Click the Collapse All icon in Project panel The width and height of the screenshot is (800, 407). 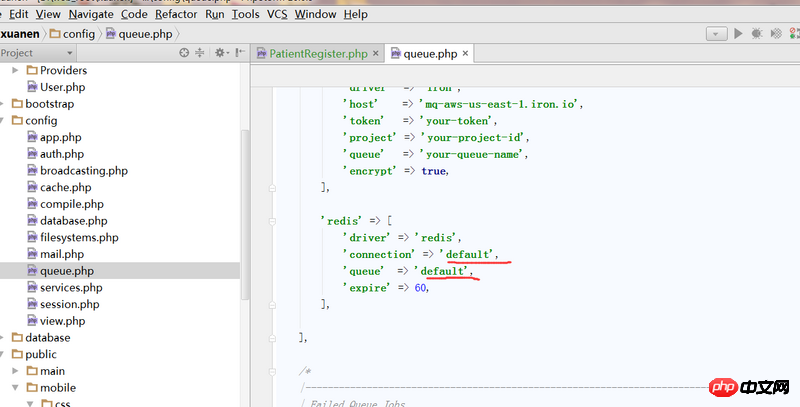200,53
